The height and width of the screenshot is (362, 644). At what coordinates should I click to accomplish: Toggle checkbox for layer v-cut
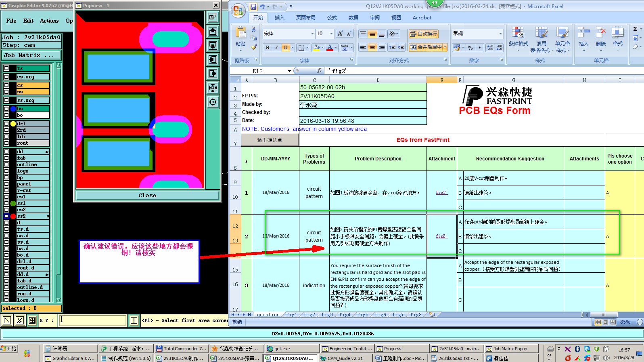click(6, 190)
